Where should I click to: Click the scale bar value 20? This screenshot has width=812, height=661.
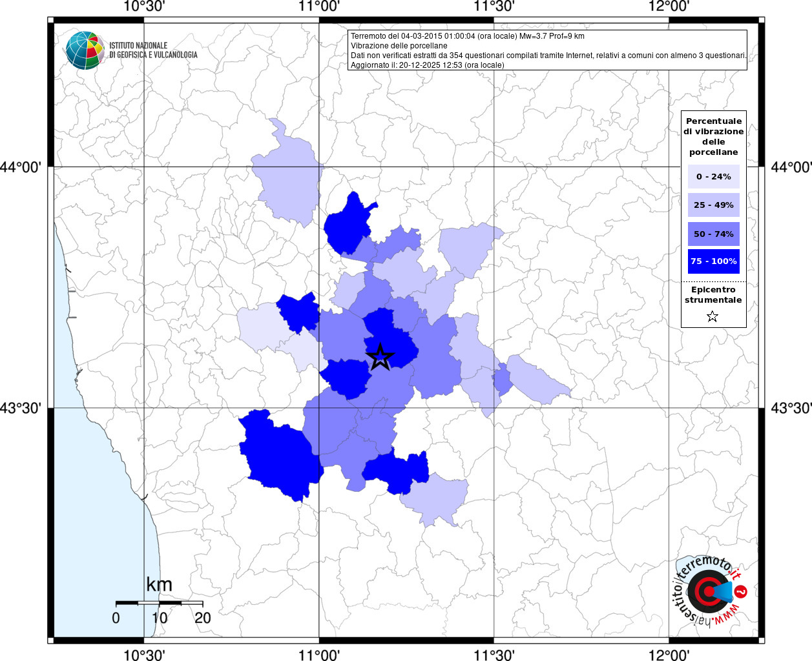click(203, 618)
